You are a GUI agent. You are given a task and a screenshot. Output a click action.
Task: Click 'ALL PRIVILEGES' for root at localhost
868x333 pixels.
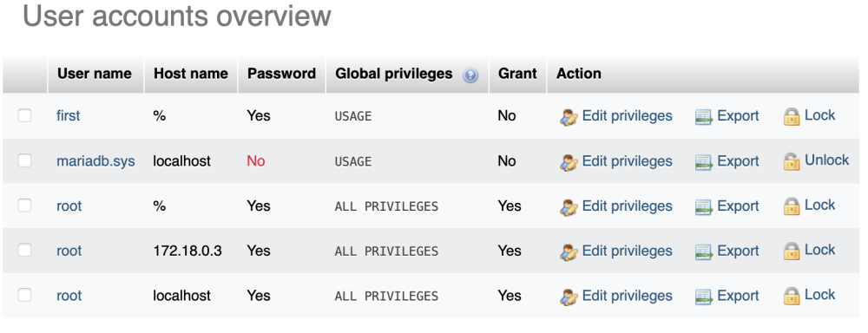click(x=386, y=296)
